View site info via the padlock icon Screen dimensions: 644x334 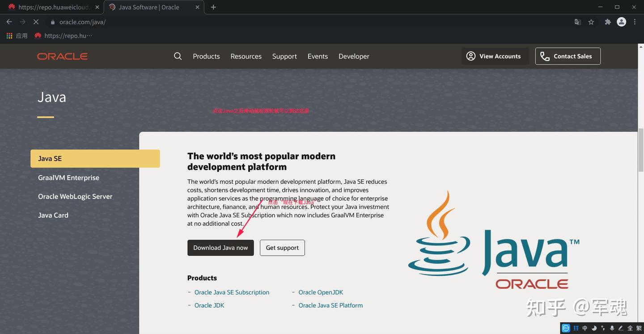click(53, 22)
